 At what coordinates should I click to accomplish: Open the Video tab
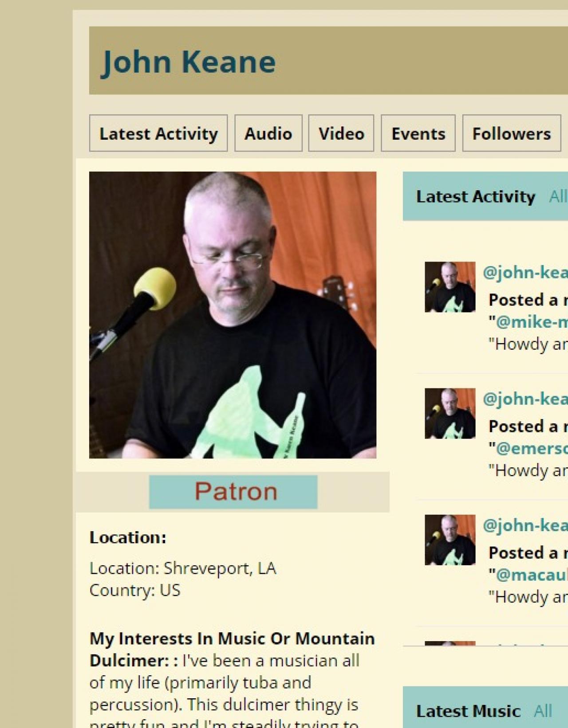click(x=341, y=133)
